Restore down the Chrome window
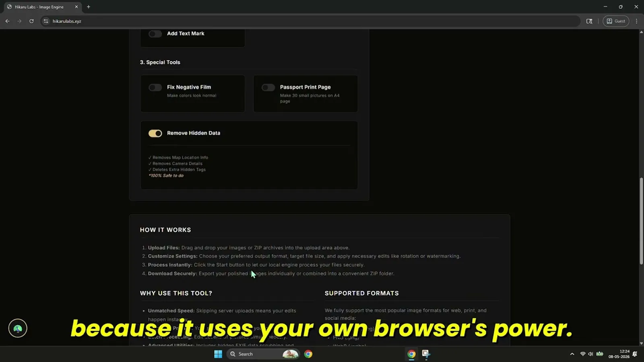 tap(621, 7)
